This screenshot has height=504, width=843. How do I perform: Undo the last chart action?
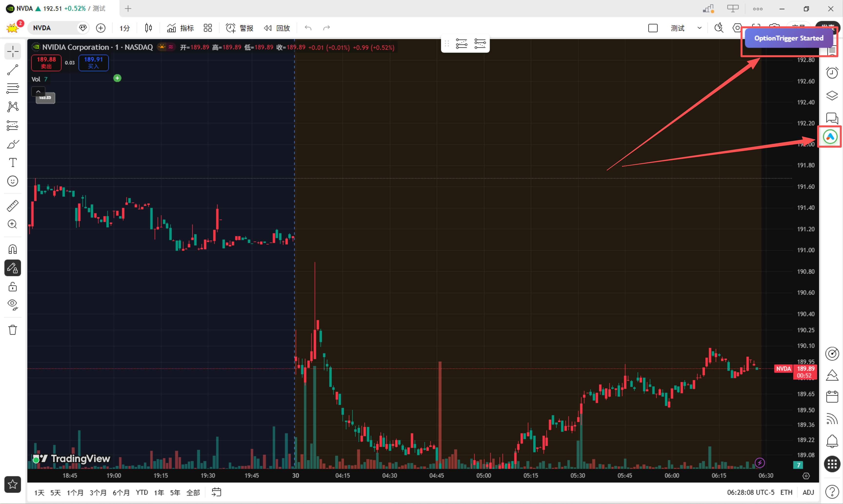pyautogui.click(x=308, y=28)
